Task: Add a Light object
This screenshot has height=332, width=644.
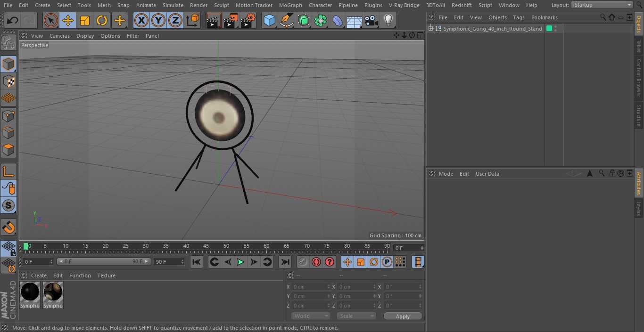Action: (x=388, y=20)
